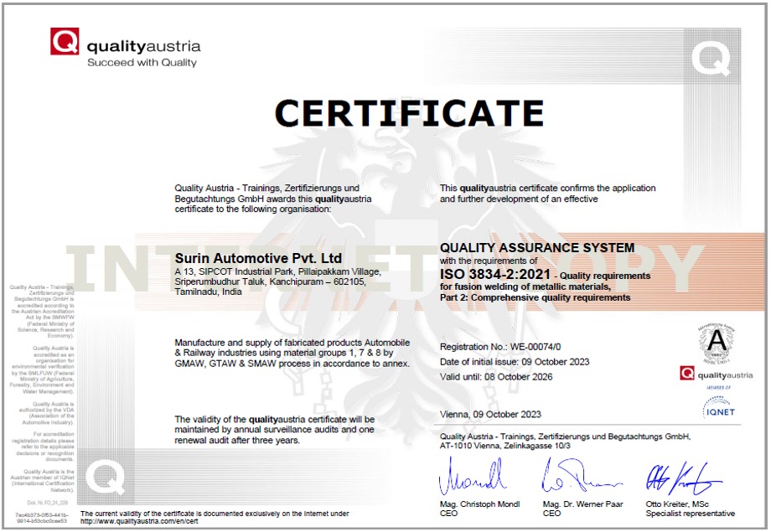Select the Surin Automotive Pvt. Ltd company name
This screenshot has height=532, width=771.
click(x=259, y=257)
